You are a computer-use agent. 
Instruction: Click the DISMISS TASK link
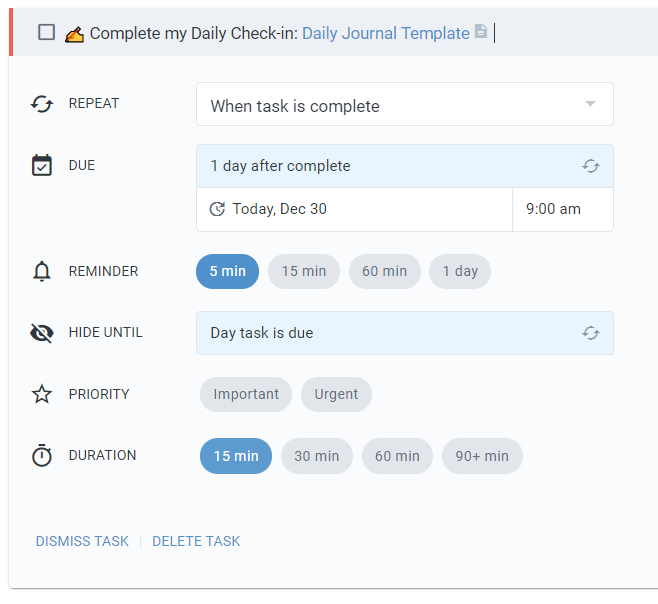82,541
